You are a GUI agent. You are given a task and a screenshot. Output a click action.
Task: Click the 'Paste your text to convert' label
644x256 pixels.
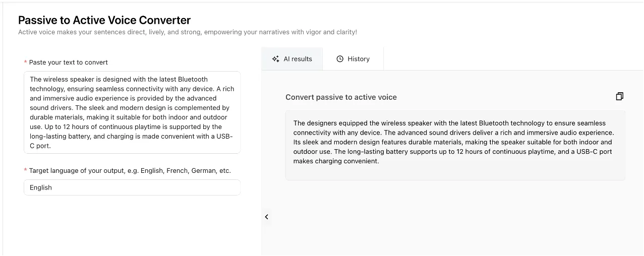point(68,62)
